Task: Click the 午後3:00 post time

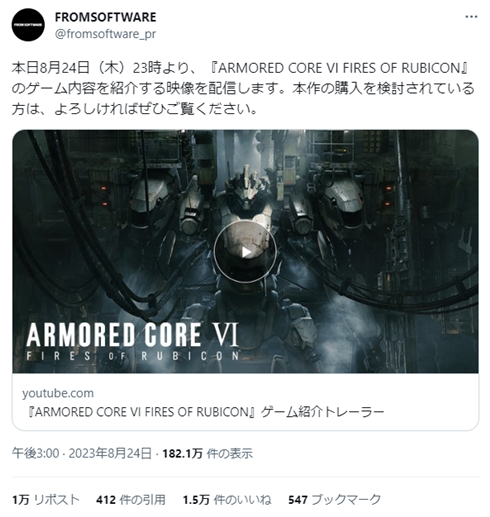Action: [x=35, y=453]
